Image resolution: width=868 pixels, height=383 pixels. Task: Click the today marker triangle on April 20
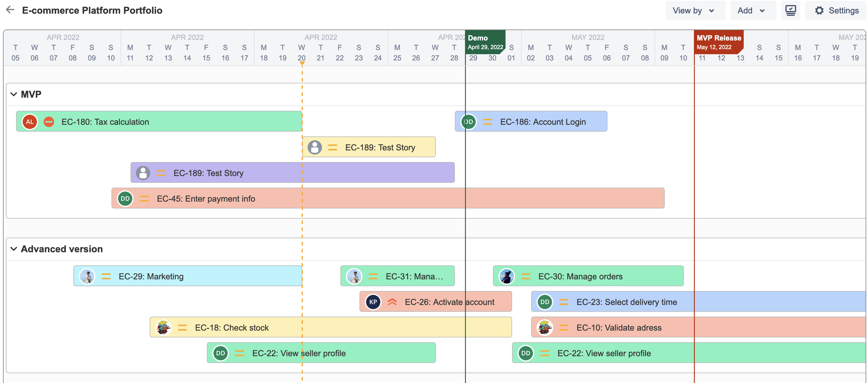click(x=302, y=63)
